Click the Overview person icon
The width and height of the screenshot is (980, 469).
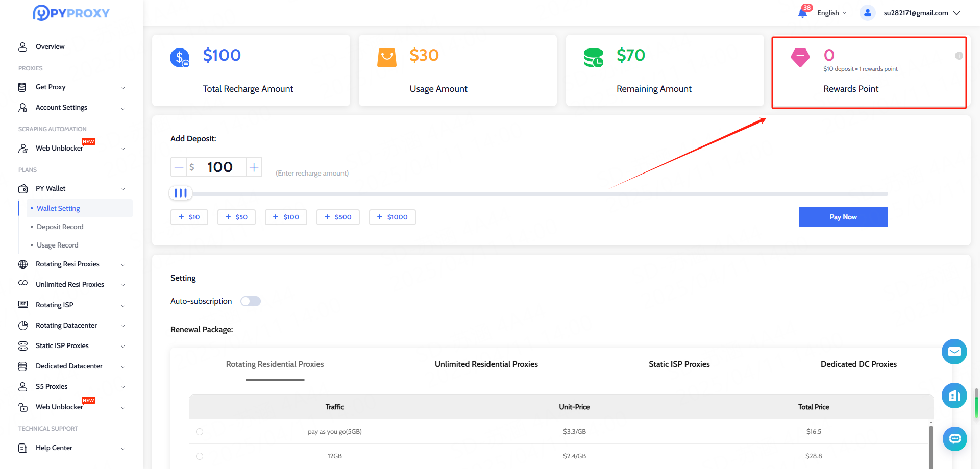coord(22,46)
